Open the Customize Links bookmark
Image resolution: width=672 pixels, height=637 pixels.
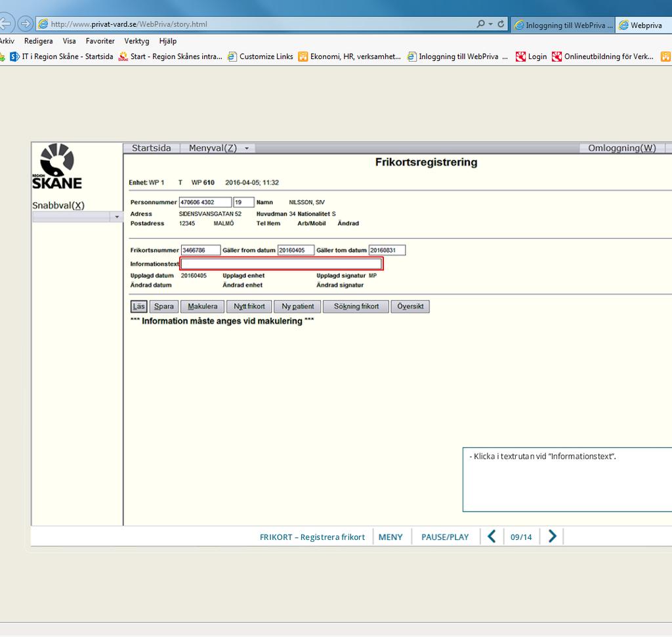(261, 56)
